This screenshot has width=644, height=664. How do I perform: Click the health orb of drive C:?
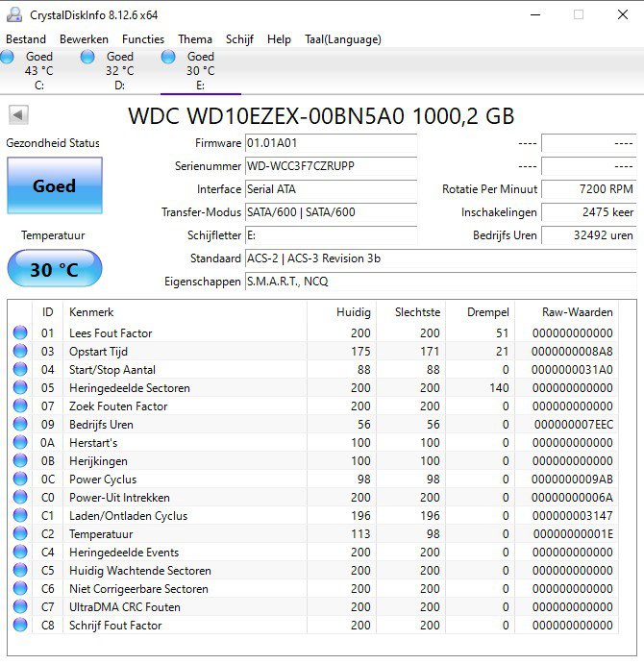pos(7,57)
